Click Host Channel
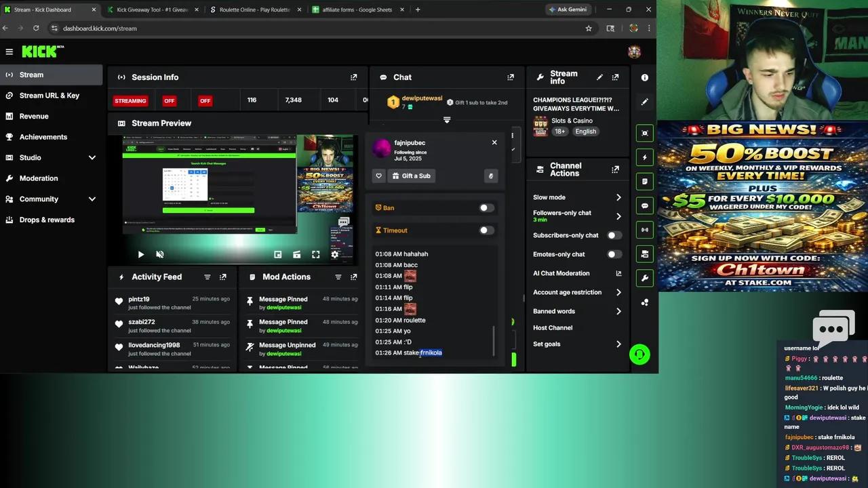868x488 pixels. (553, 327)
